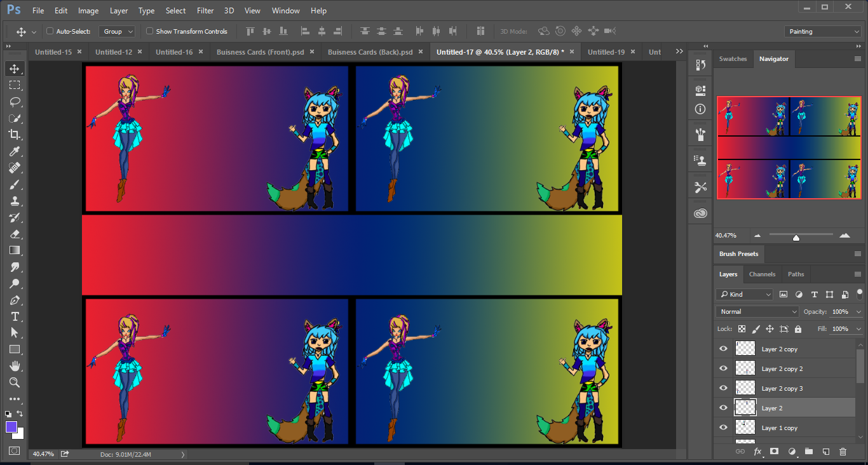Select the Clone Stamp tool
Viewport: 868px width, 465px height.
pos(14,201)
